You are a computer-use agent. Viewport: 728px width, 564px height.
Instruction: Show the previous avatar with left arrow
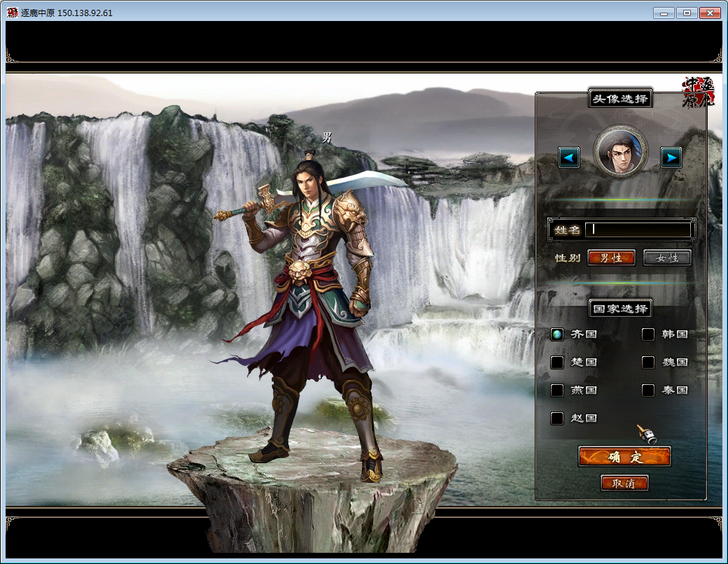coord(568,158)
